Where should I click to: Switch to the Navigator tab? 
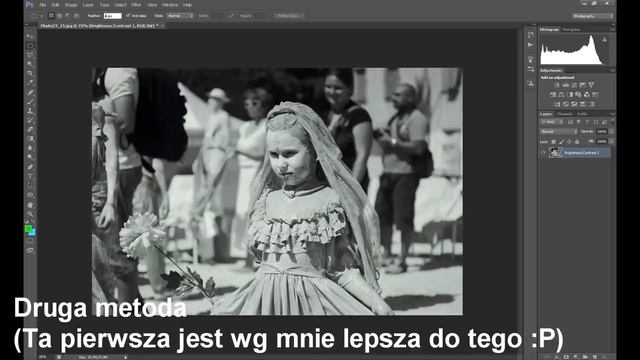pyautogui.click(x=571, y=29)
